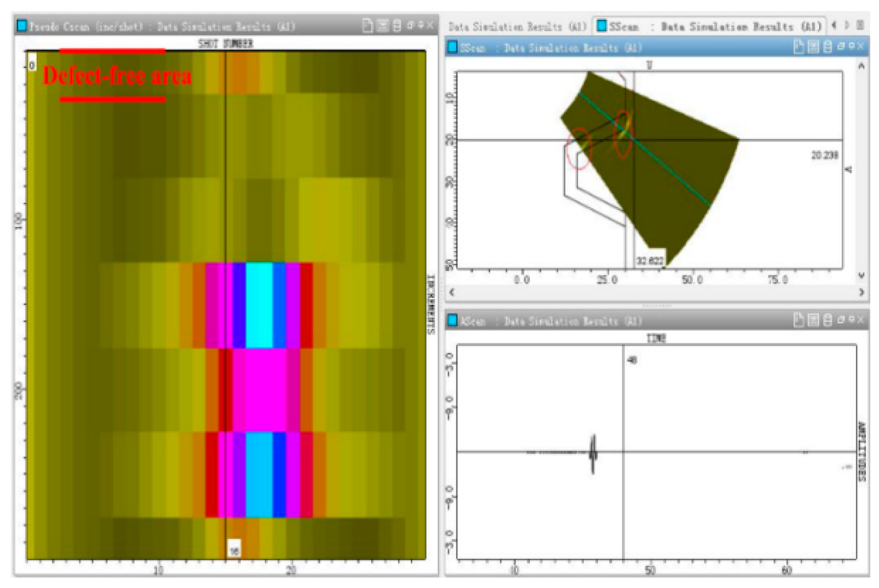The height and width of the screenshot is (588, 879).
Task: Click the right tab navigation arrow
Action: click(x=847, y=25)
